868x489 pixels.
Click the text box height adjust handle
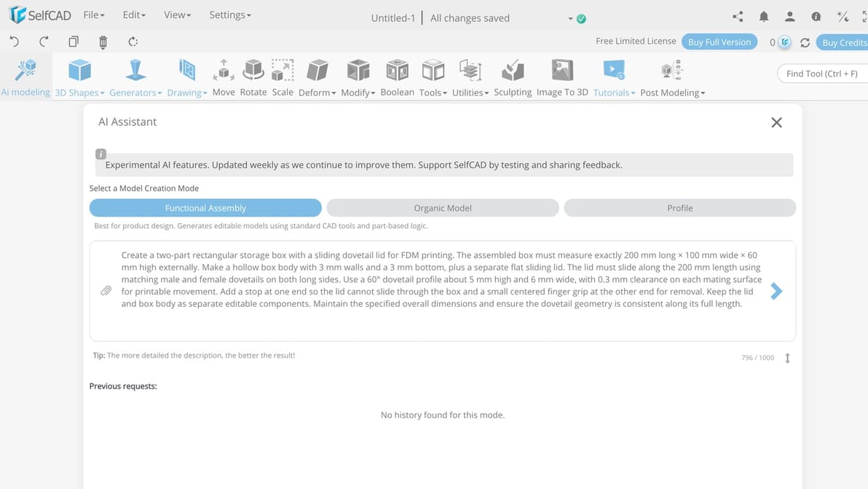pyautogui.click(x=787, y=358)
